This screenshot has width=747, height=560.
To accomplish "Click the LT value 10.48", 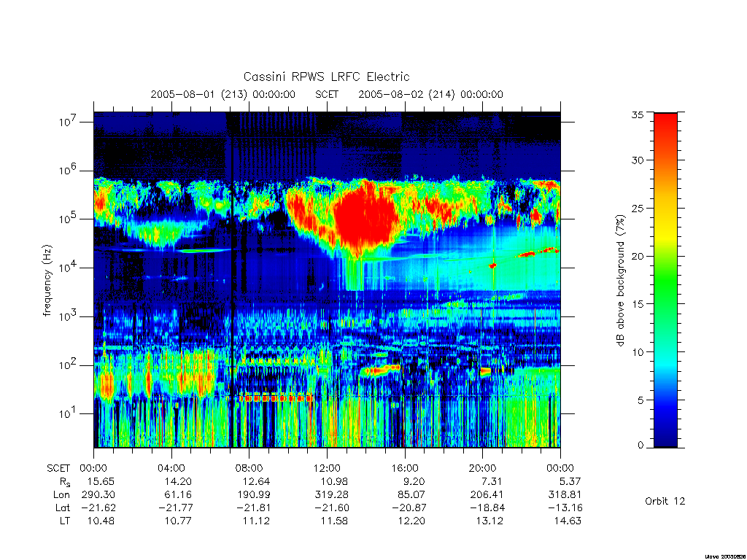I will pos(101,521).
